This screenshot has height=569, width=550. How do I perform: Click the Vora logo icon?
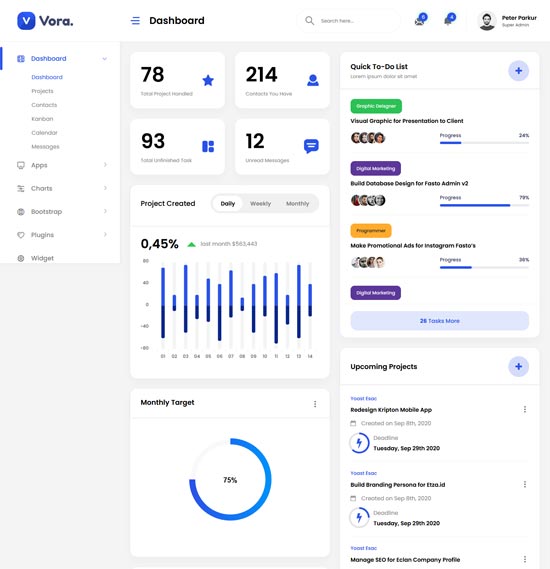(x=26, y=21)
